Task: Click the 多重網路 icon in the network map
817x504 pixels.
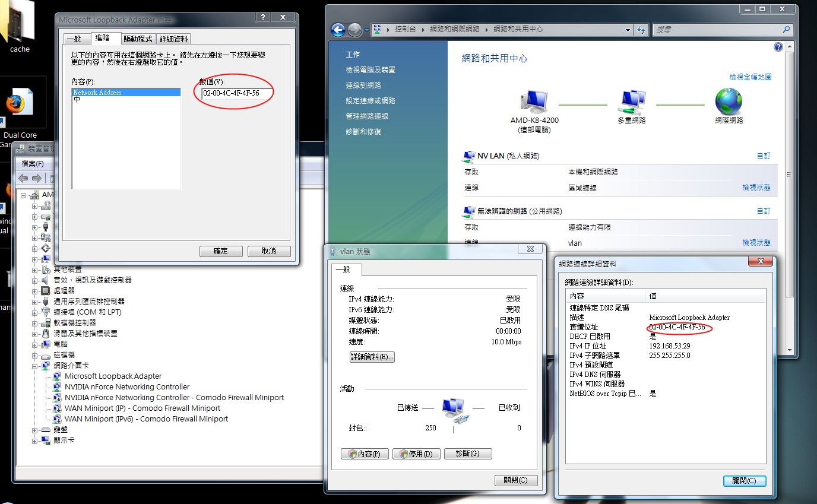Action: (x=632, y=102)
